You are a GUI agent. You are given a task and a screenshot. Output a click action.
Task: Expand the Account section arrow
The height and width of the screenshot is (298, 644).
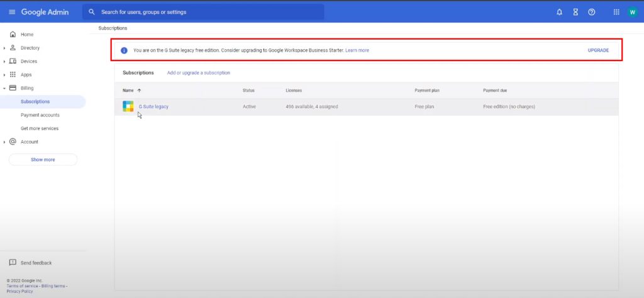point(4,142)
